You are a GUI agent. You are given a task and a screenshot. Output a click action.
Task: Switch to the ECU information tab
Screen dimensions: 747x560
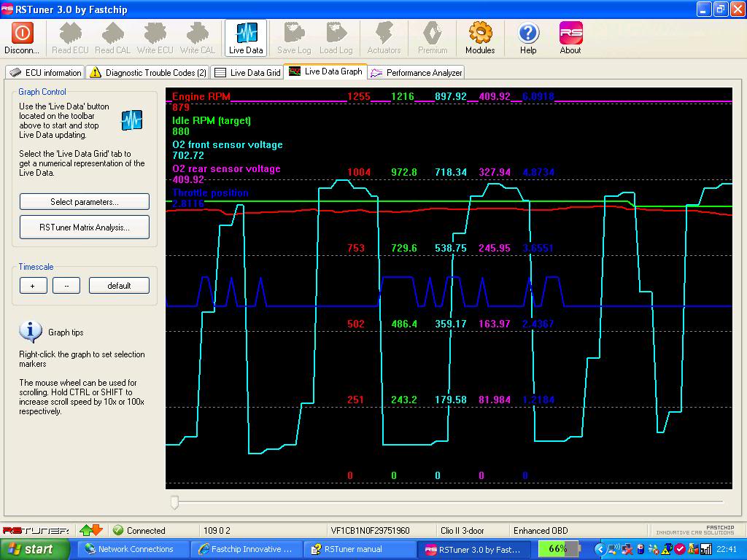tap(45, 73)
